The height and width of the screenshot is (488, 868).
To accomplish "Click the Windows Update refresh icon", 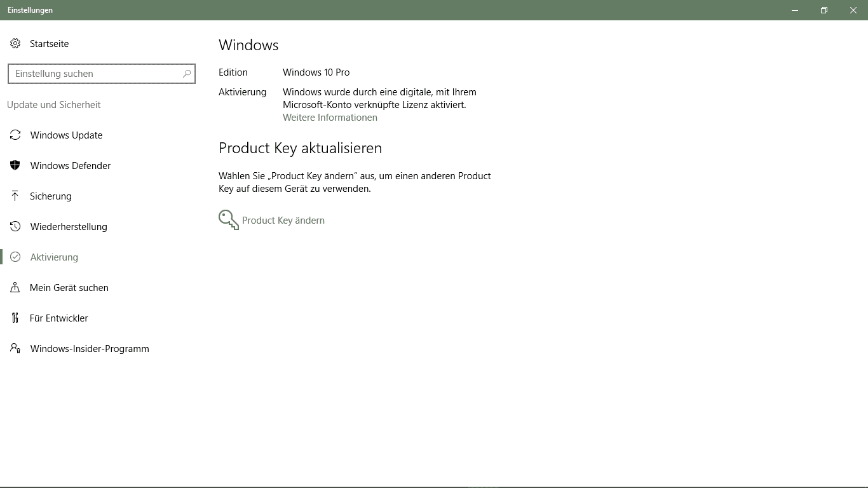I will 15,135.
